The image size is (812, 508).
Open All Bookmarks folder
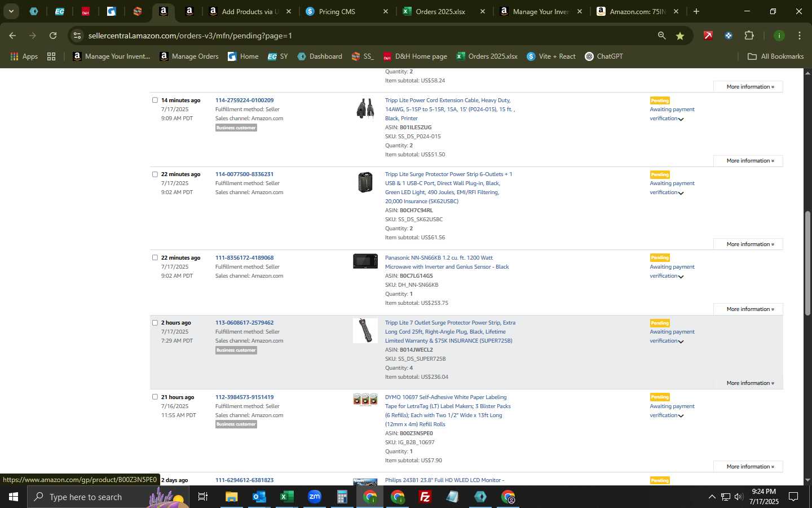tap(775, 56)
